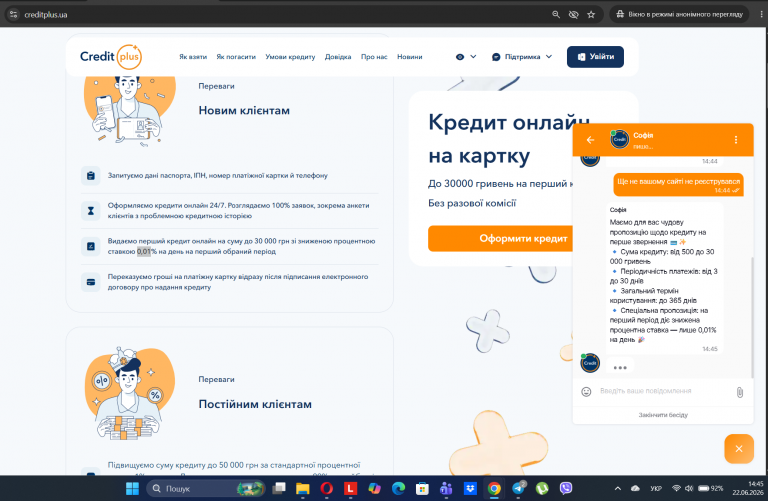Image resolution: width=768 pixels, height=501 pixels.
Task: Open the 'Новини' menu item
Action: (x=409, y=57)
